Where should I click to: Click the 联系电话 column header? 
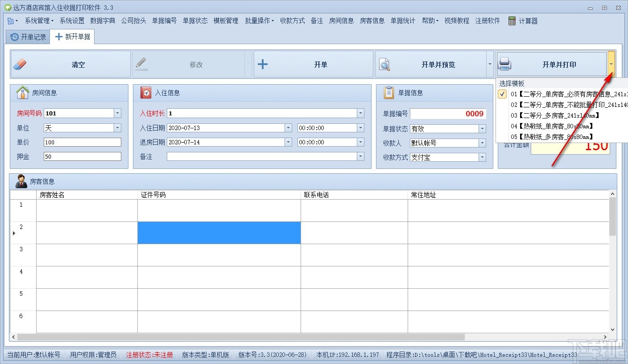pos(354,195)
